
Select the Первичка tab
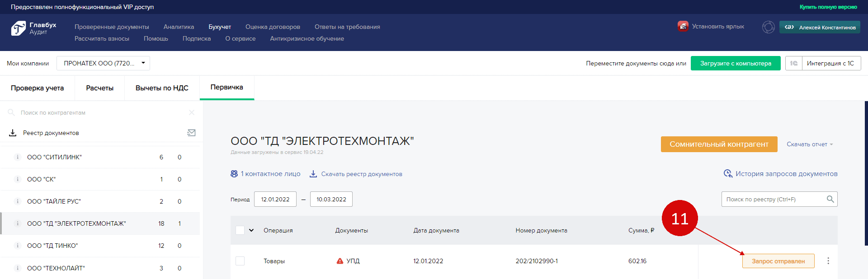coord(227,88)
